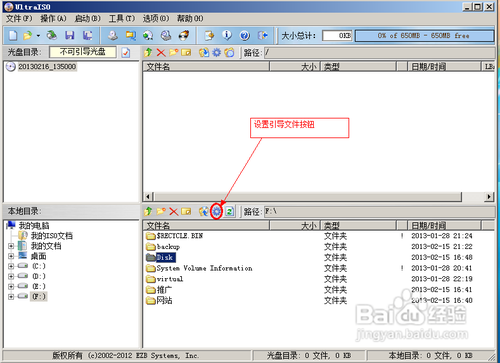Expand the (E:) drive node
Image resolution: width=500 pixels, height=363 pixels.
pyautogui.click(x=11, y=286)
